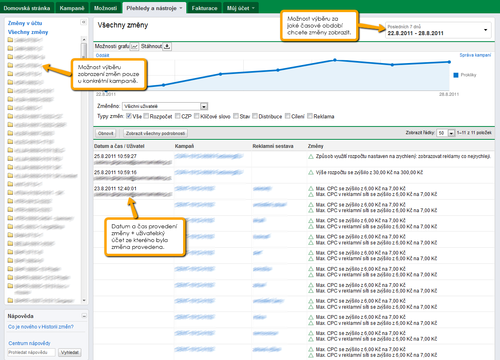
Task: Click the Obnovit button
Action: 106,133
